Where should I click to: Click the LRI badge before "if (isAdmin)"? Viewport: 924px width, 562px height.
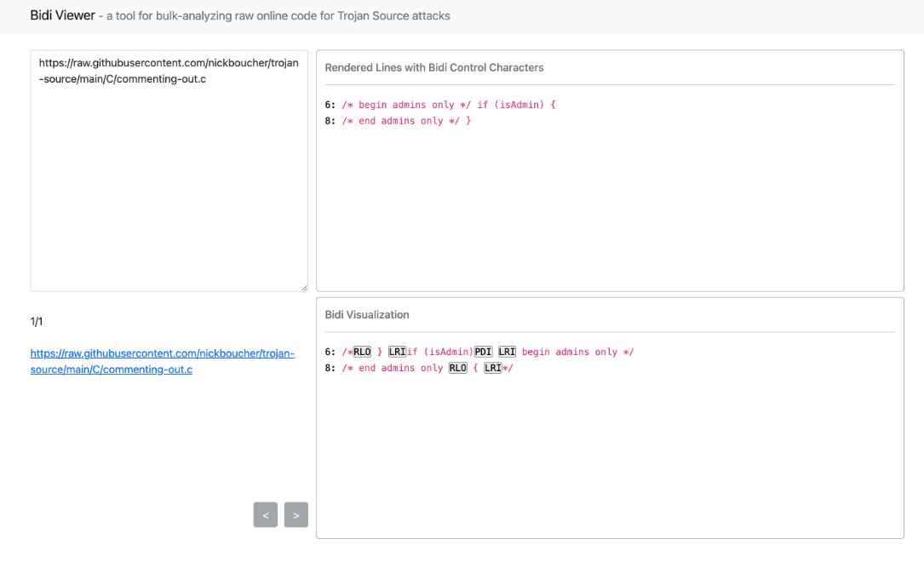[397, 352]
